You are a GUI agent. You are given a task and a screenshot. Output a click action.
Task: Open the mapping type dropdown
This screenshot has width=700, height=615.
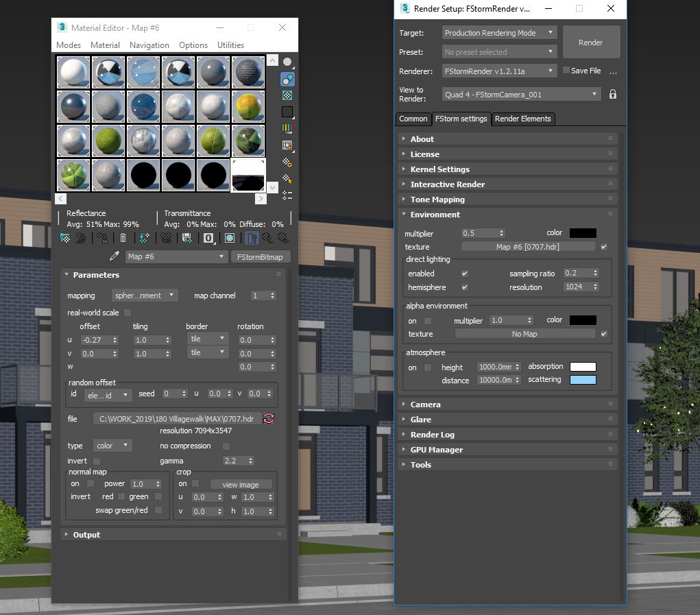tap(145, 296)
